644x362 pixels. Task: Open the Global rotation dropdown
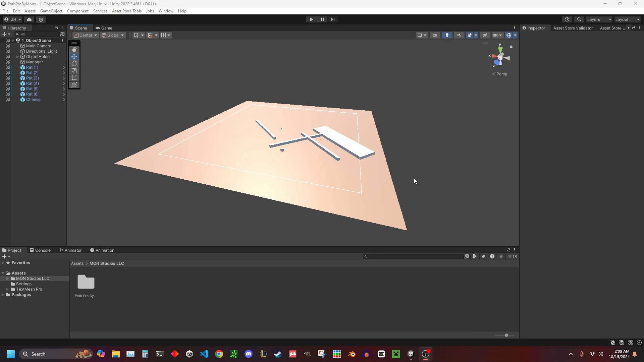click(x=113, y=35)
